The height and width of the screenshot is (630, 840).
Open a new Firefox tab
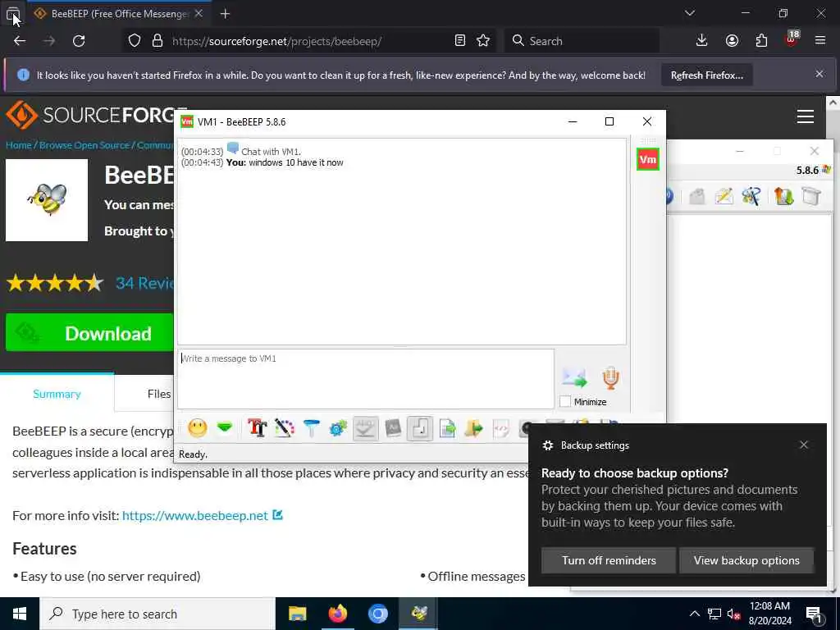tap(225, 14)
